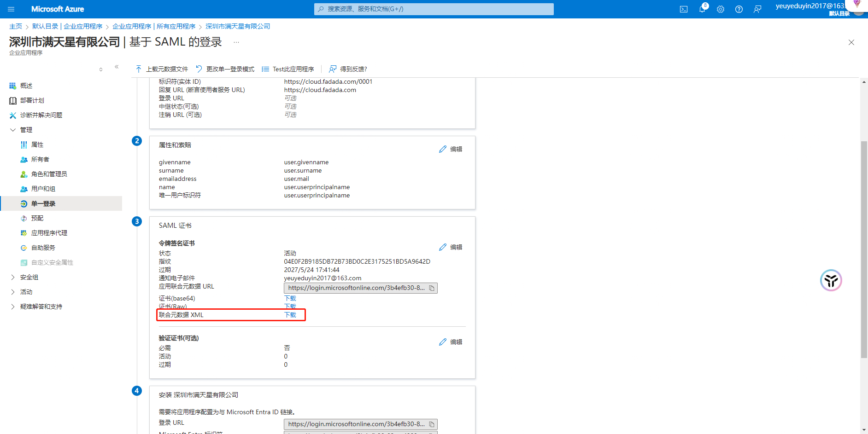Select identifier https://cloud.fadada.com/0001
Viewport: 868px width, 434px height.
coord(328,81)
